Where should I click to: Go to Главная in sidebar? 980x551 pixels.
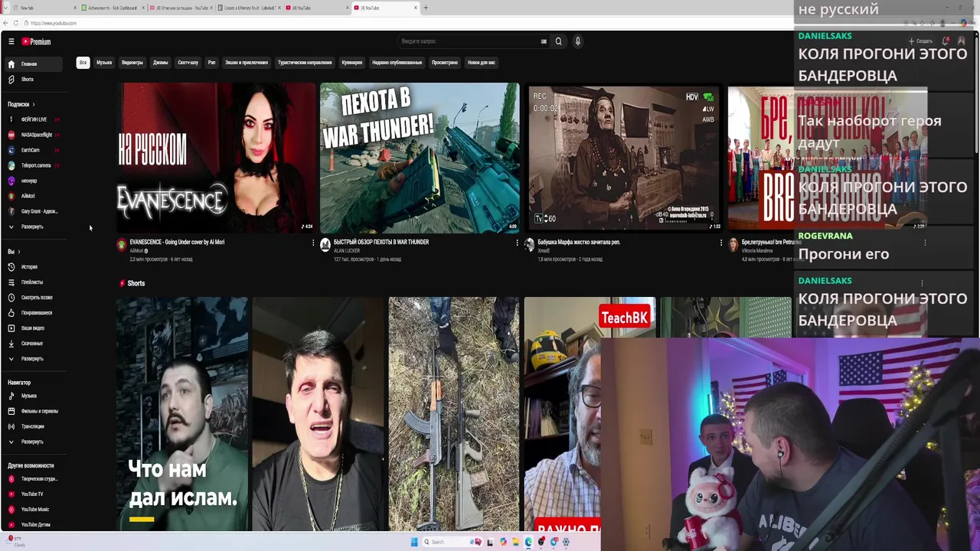coord(34,64)
